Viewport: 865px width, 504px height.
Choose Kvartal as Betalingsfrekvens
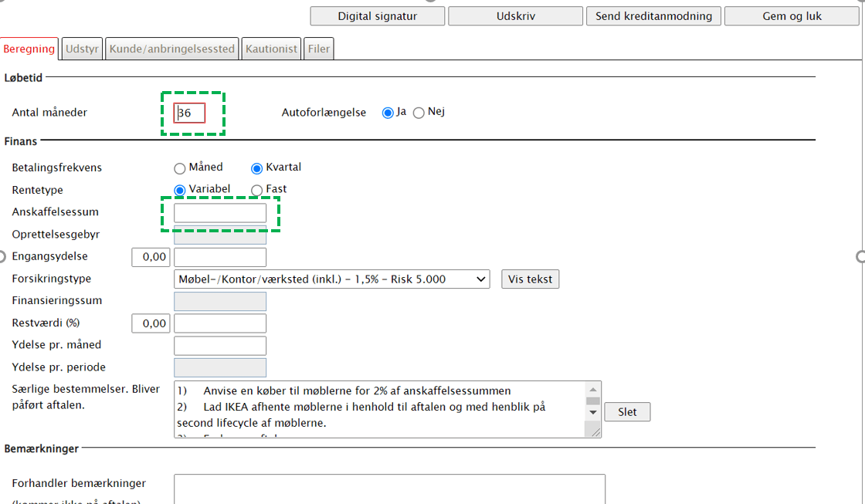(257, 168)
